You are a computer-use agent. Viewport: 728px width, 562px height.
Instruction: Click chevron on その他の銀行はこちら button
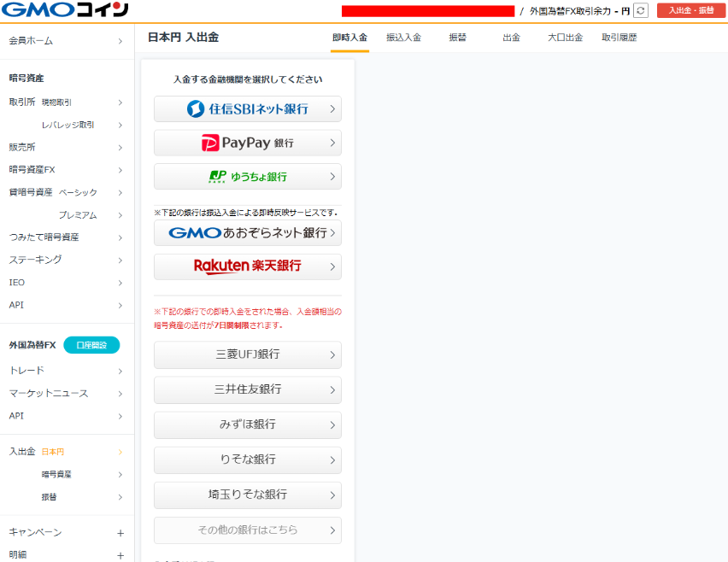click(x=332, y=530)
